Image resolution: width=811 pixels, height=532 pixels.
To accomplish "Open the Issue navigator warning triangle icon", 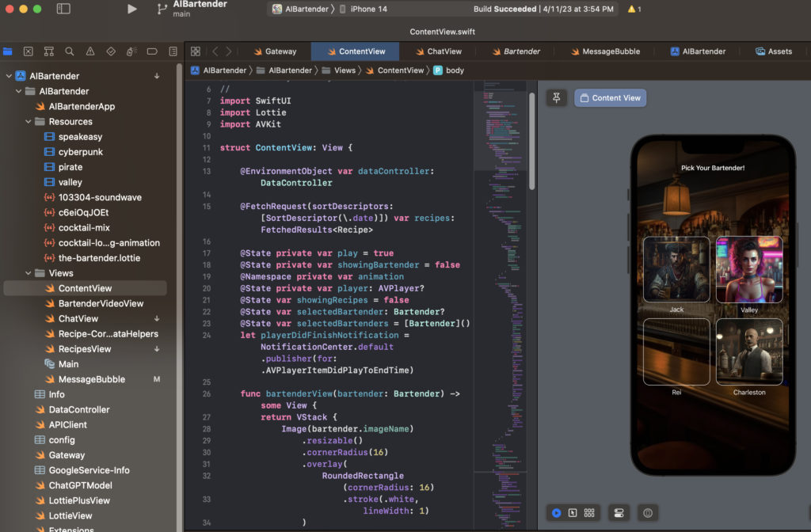I will [x=90, y=51].
